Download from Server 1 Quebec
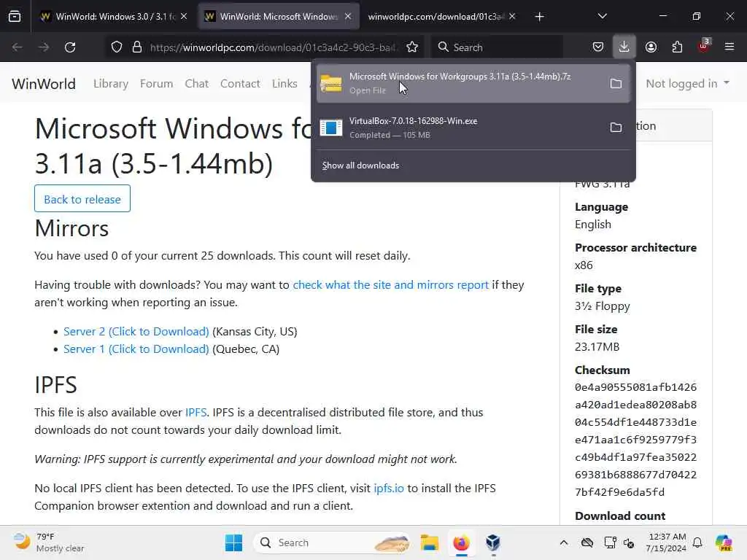This screenshot has height=560, width=747. [x=136, y=349]
